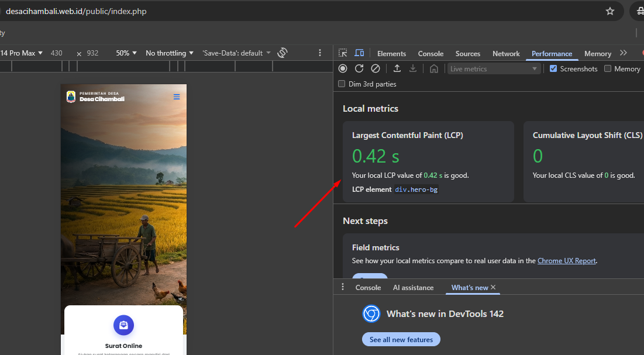Click the upload profile icon
The image size is (644, 355).
[397, 68]
